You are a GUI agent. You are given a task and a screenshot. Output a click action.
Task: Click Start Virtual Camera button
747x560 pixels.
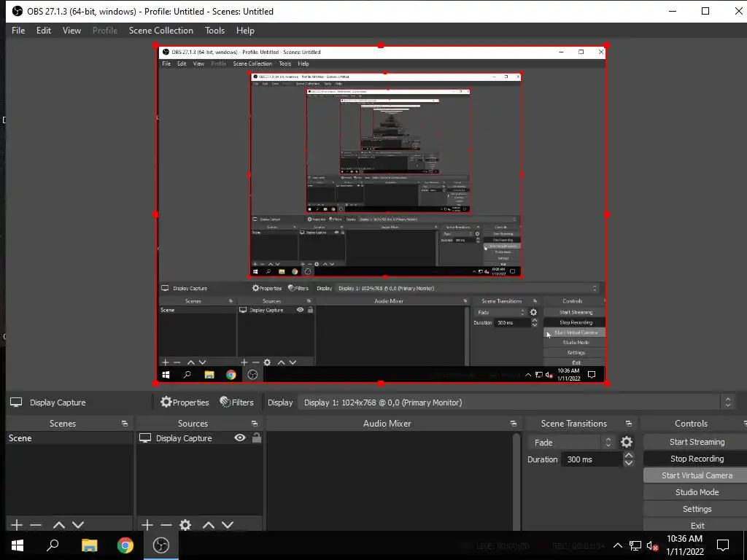pos(697,475)
